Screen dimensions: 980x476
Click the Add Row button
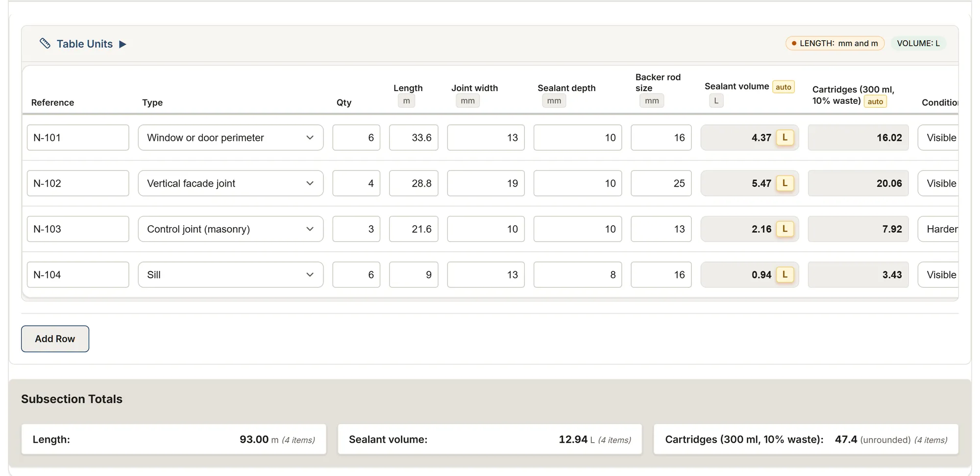pyautogui.click(x=55, y=339)
